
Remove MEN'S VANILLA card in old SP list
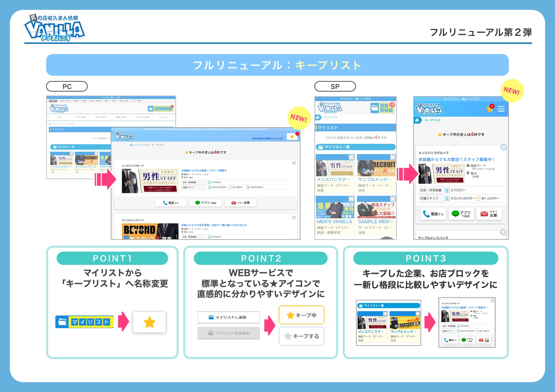tap(351, 199)
